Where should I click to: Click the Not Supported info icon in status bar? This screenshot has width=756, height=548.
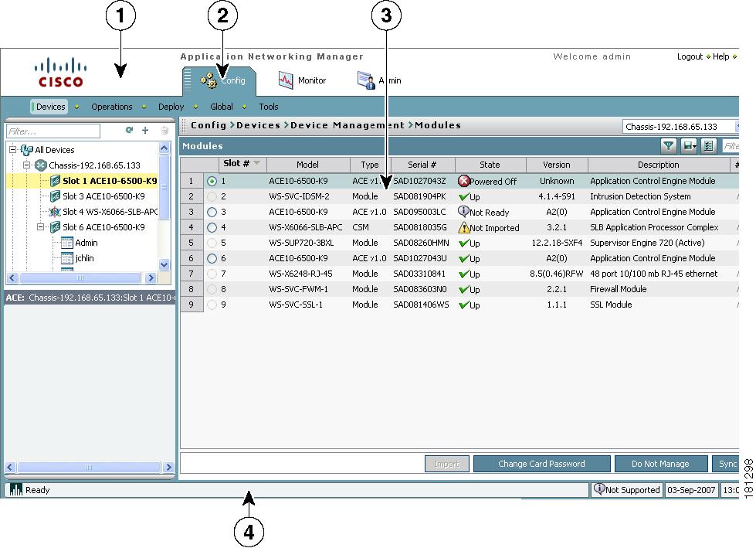(x=598, y=489)
